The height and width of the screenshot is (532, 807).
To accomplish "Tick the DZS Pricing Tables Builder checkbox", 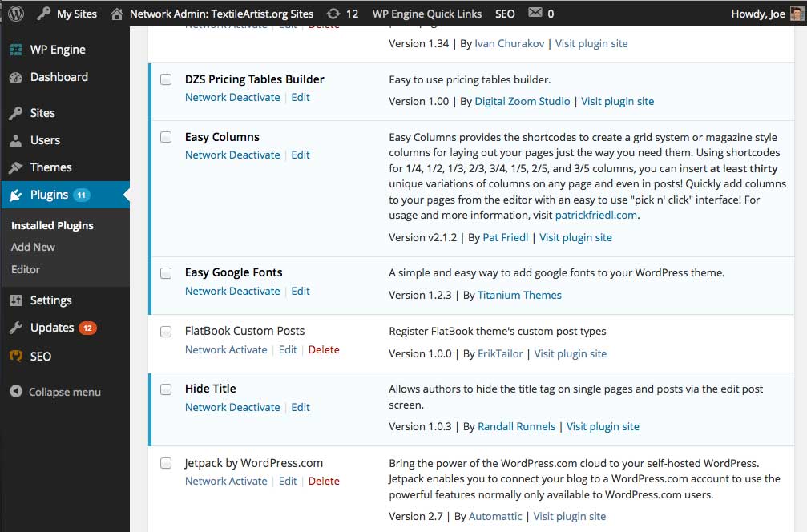I will click(x=166, y=79).
